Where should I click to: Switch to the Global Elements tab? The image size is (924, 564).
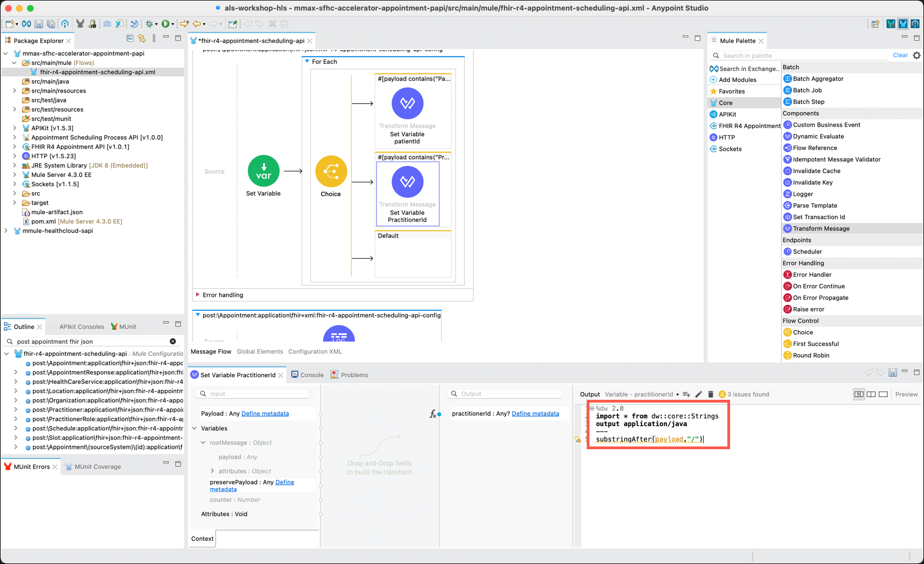coord(260,351)
